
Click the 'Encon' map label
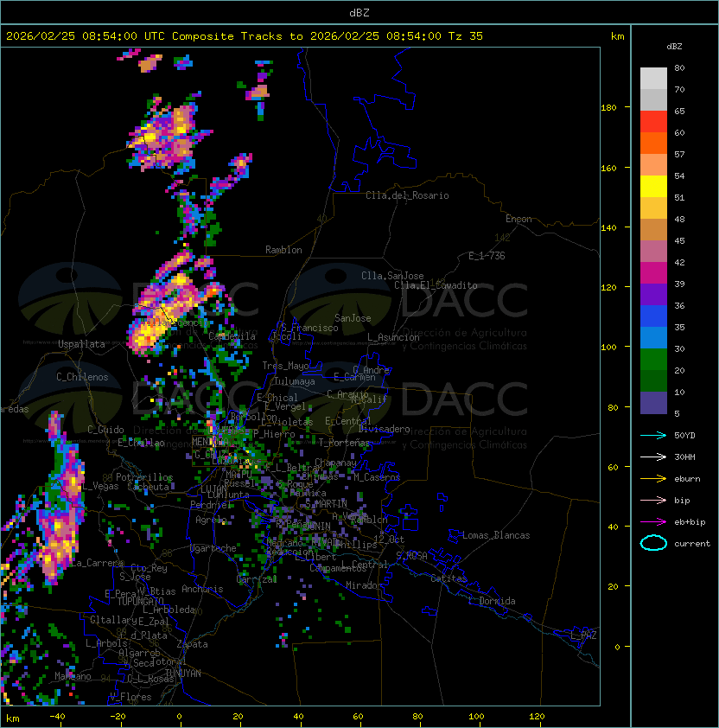tap(519, 219)
